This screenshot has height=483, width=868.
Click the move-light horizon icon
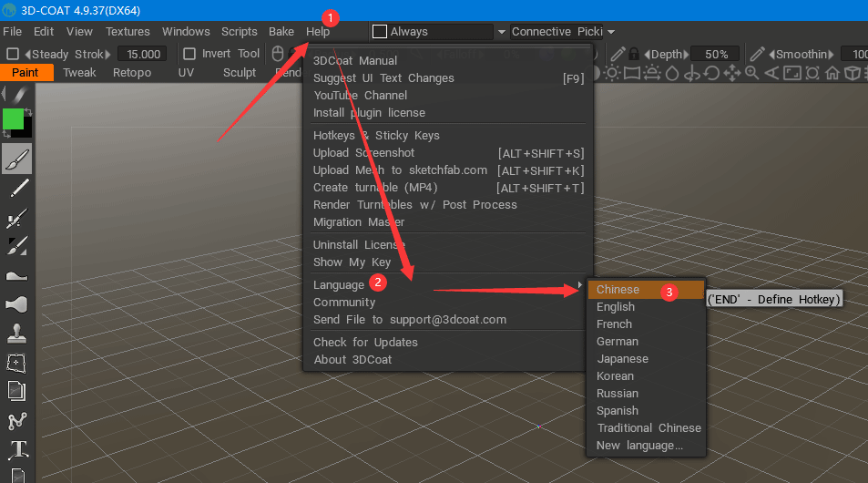652,73
